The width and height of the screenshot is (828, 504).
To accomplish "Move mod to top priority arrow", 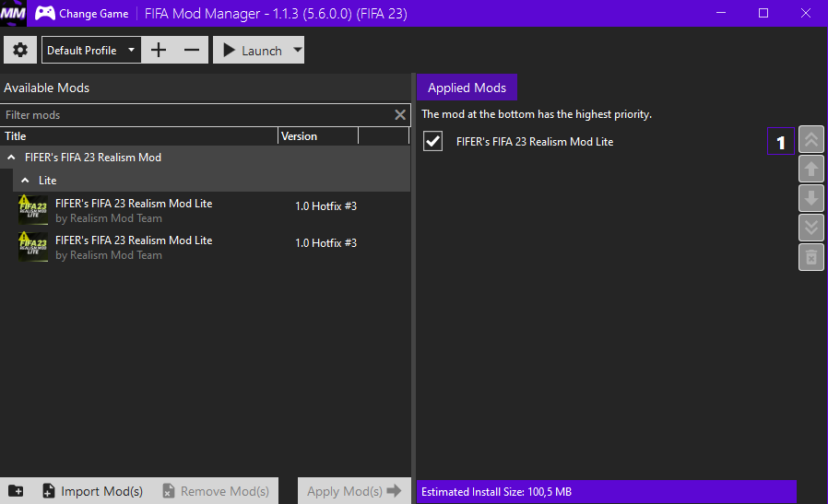I will (x=811, y=139).
